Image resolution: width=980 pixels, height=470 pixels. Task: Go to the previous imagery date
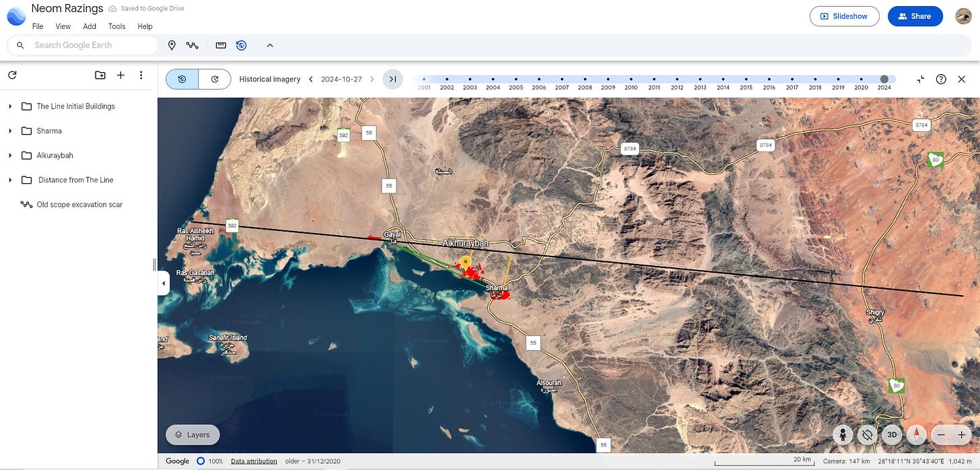(x=310, y=79)
